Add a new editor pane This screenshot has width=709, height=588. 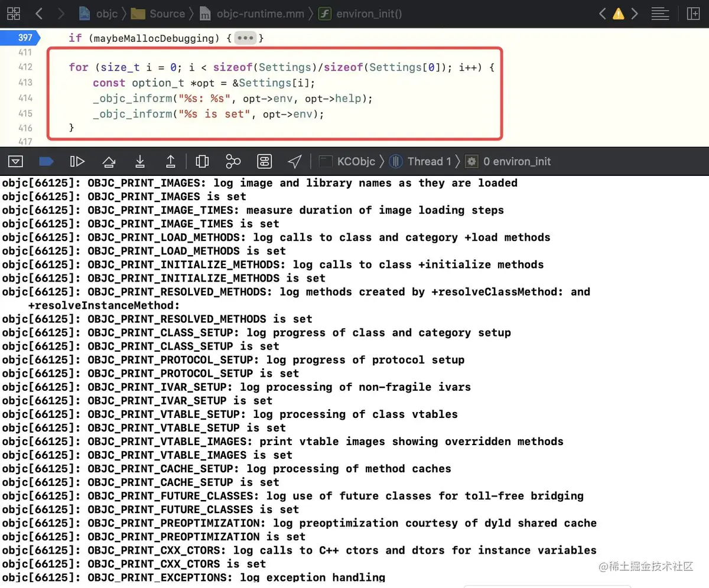tap(693, 13)
